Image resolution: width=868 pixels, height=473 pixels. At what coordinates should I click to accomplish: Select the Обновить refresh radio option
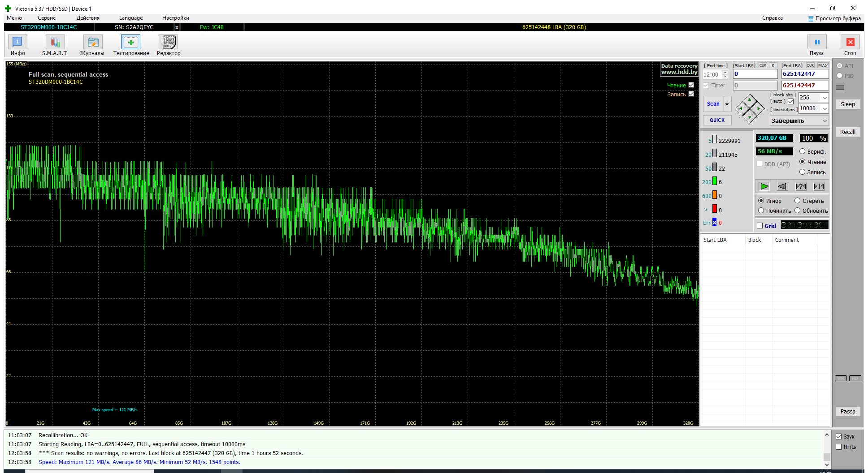(x=797, y=211)
